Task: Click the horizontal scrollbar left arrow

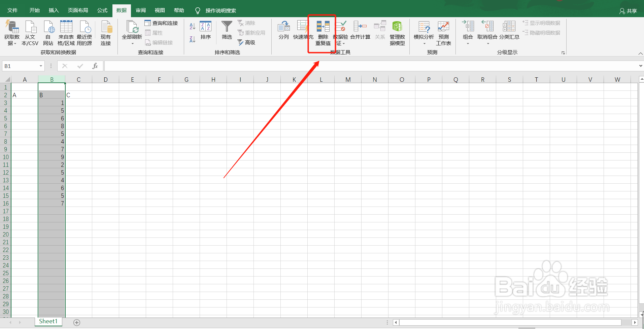Action: (396, 322)
